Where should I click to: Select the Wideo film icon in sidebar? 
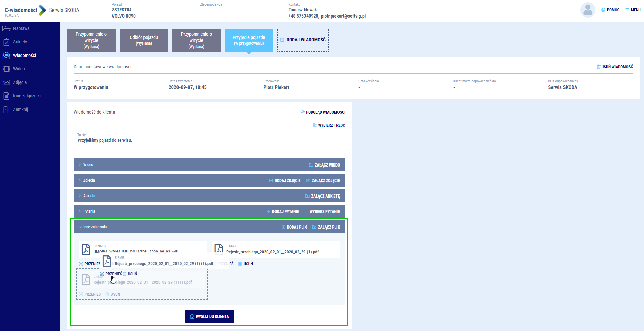tap(6, 69)
